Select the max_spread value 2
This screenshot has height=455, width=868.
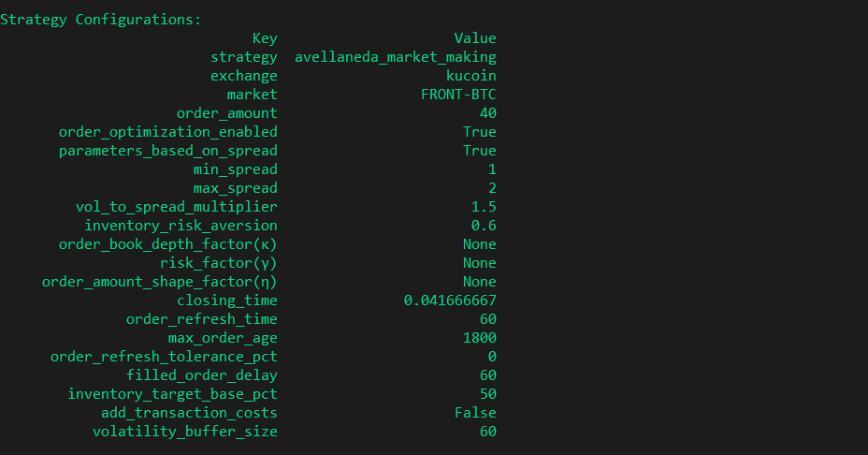[x=492, y=188]
